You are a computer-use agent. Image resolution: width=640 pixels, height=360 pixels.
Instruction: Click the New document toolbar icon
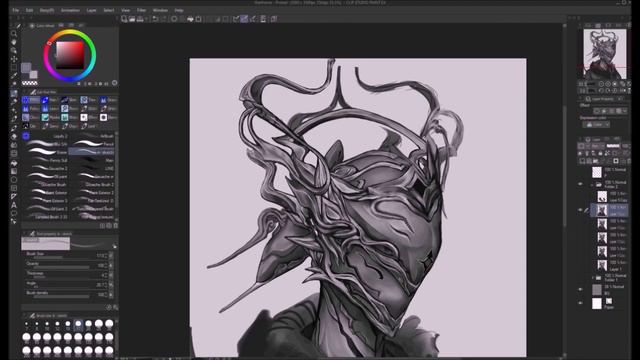tap(124, 19)
